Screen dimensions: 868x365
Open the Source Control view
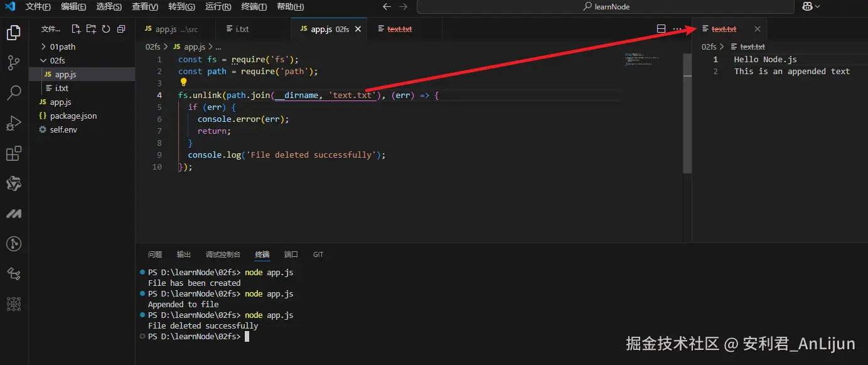click(14, 62)
